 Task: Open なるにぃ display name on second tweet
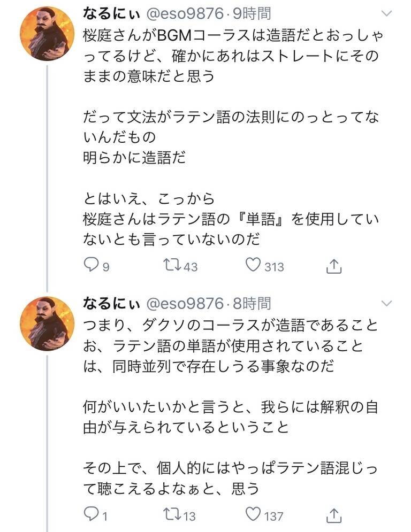[x=111, y=304]
